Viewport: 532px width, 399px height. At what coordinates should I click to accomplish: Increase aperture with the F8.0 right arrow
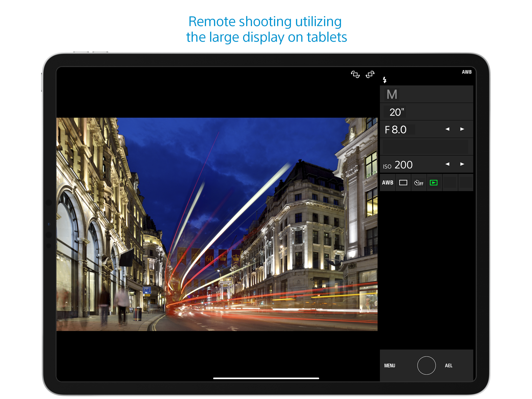click(462, 129)
